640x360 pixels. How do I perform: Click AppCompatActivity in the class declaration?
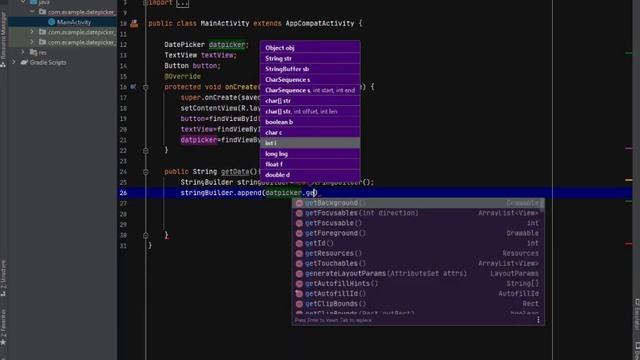(x=320, y=23)
